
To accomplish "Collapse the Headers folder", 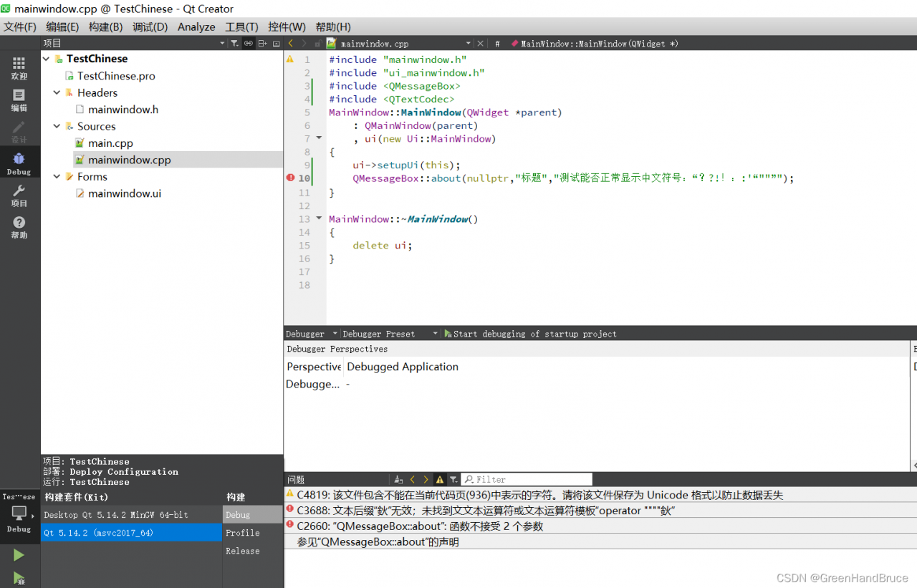I will pos(57,92).
